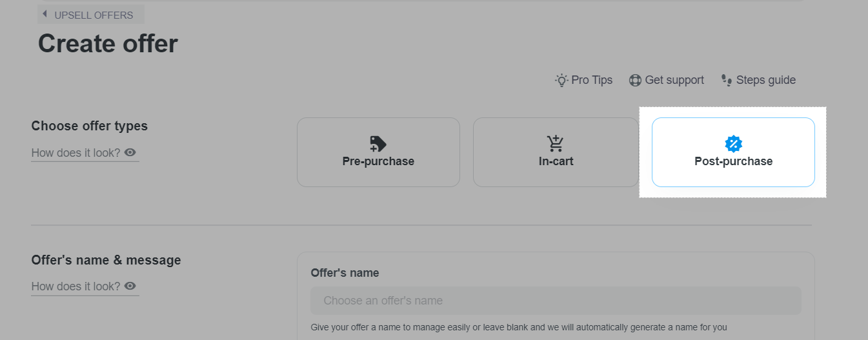Image resolution: width=868 pixels, height=340 pixels.
Task: Select the Pre-purchase offer type
Action: point(378,153)
